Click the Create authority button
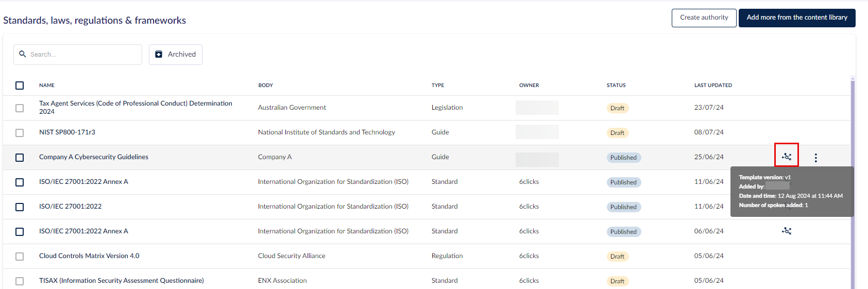Image resolution: width=868 pixels, height=289 pixels. (704, 18)
